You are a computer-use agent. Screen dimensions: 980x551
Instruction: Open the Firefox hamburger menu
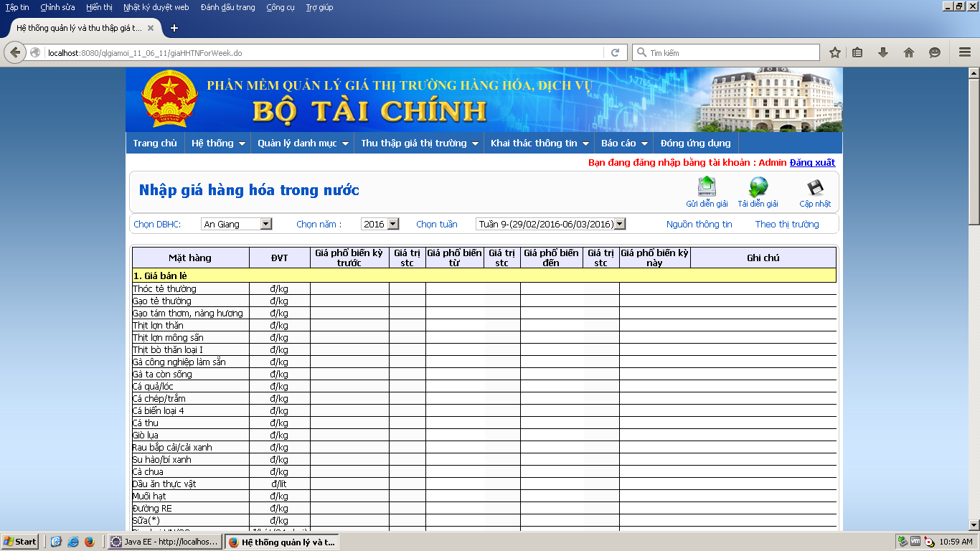(x=965, y=52)
